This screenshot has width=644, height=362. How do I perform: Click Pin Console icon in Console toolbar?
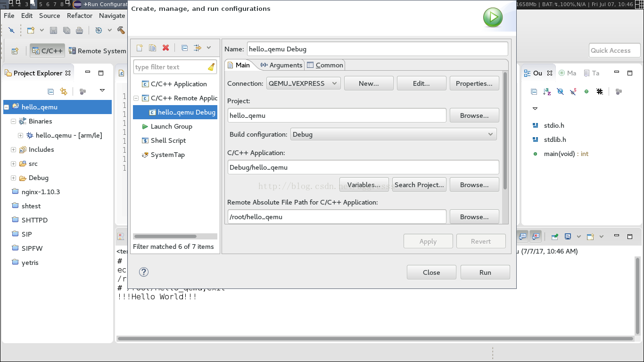[555, 236]
